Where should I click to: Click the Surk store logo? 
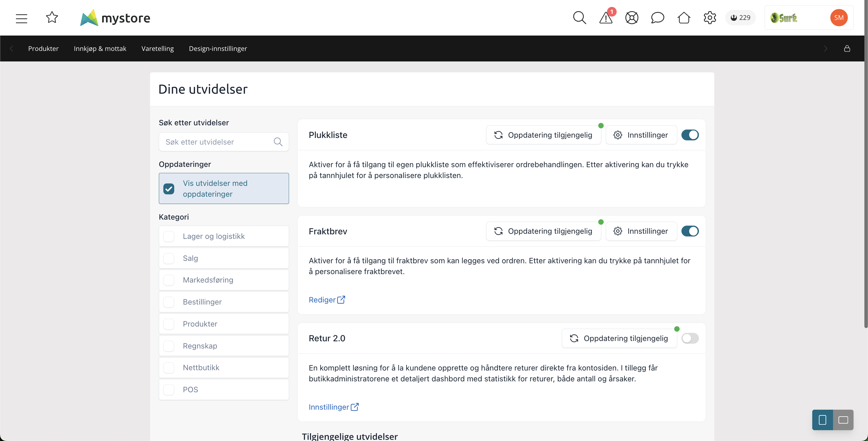pos(784,17)
